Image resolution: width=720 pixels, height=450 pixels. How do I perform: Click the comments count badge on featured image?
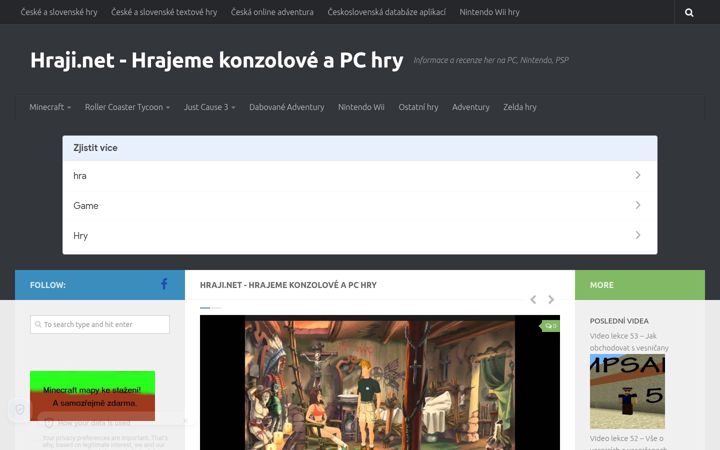(x=551, y=326)
